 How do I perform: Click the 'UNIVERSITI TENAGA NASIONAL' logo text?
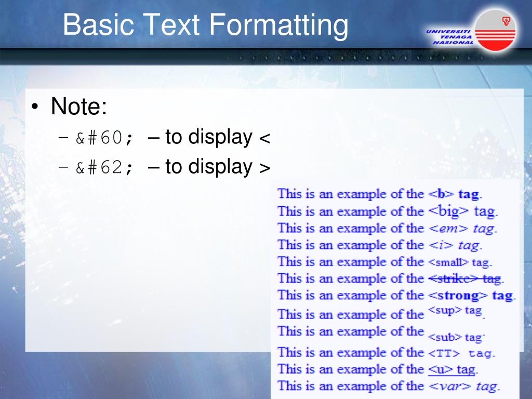click(x=449, y=37)
